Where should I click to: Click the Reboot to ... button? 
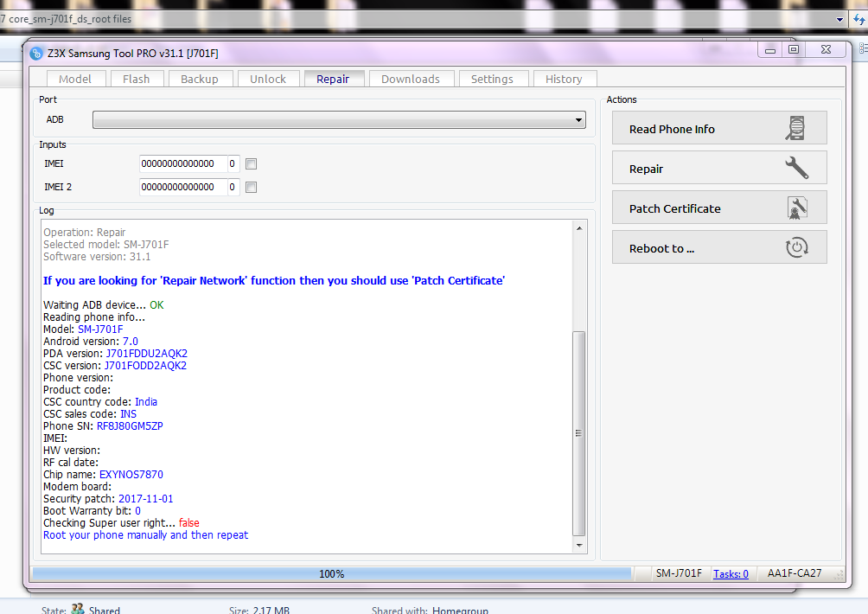719,247
